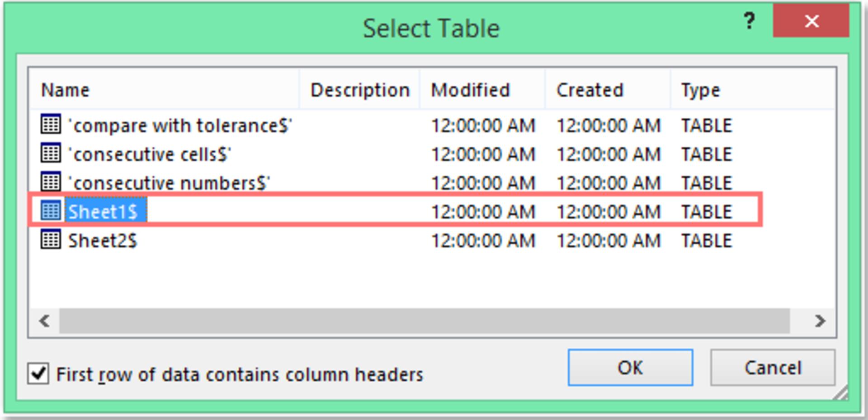Toggle 'First row of data contains column headers'
Image resolution: width=868 pixels, height=420 pixels.
click(38, 374)
